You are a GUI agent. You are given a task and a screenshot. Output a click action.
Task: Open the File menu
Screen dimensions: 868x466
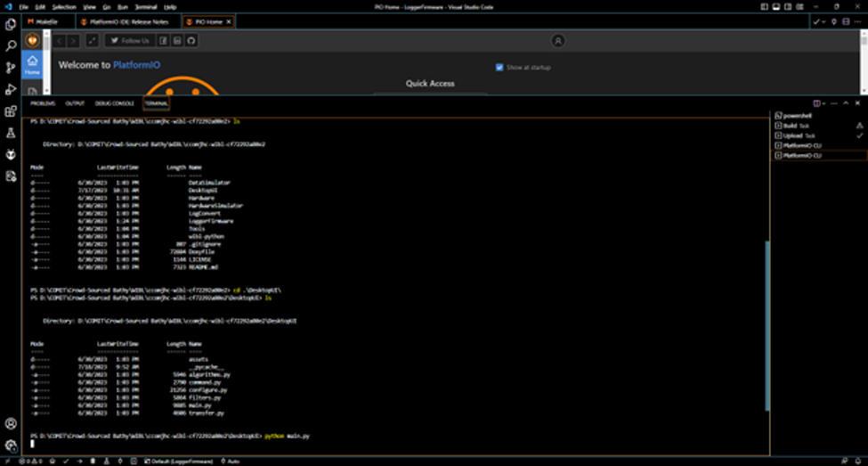coord(24,7)
